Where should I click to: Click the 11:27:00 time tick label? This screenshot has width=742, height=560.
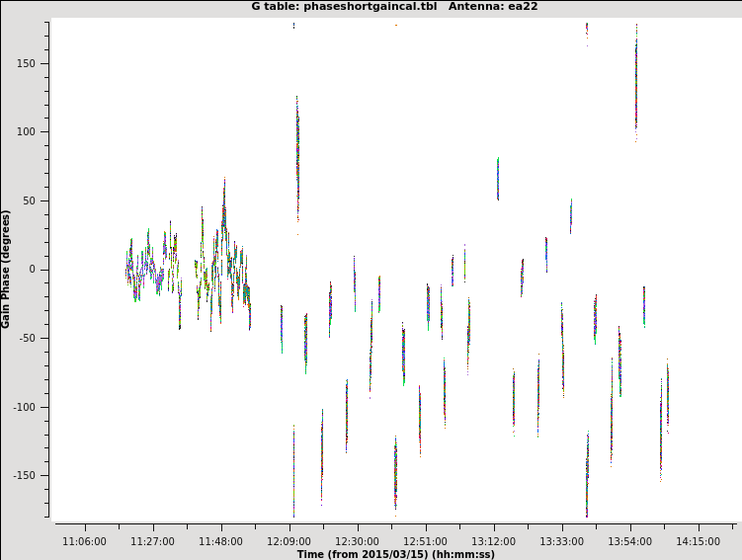pos(152,541)
